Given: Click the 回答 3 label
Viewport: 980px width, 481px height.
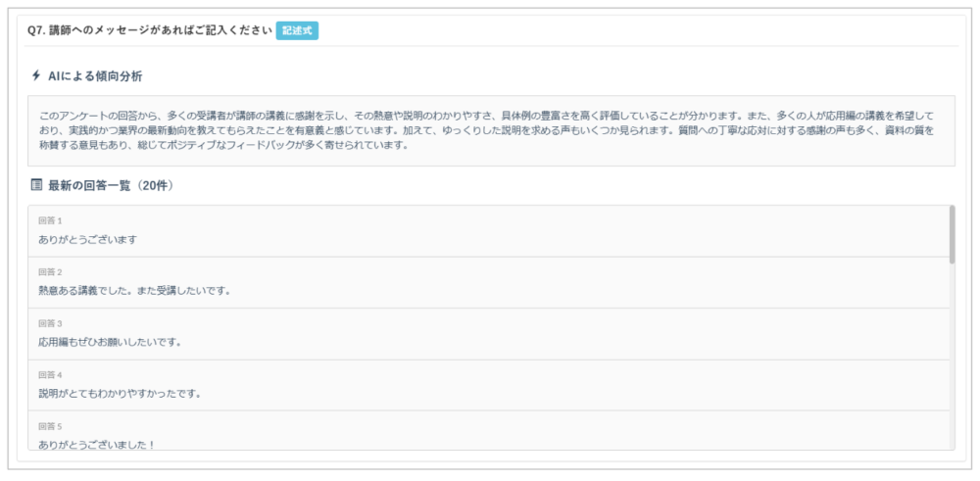Looking at the screenshot, I should coord(50,323).
